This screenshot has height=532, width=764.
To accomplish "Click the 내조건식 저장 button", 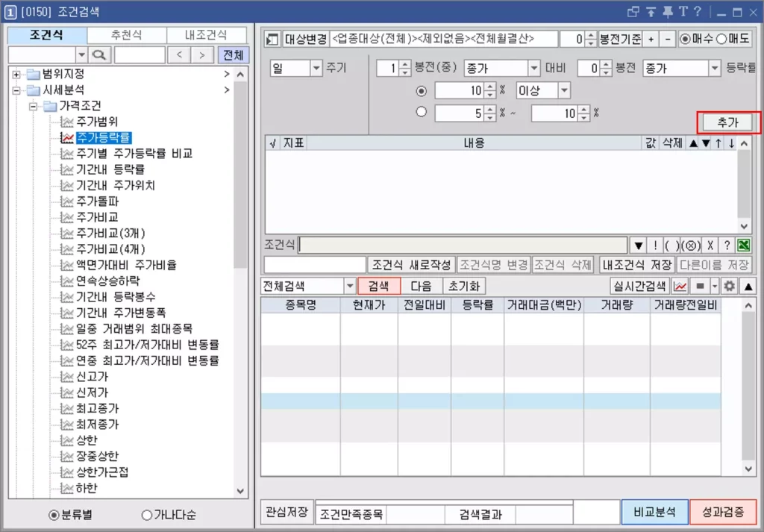I will (637, 265).
